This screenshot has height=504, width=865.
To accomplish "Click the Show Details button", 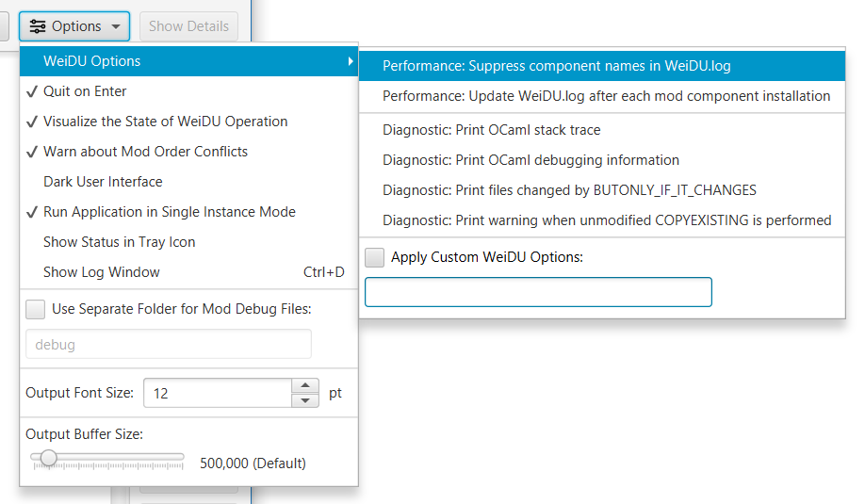I will tap(188, 26).
